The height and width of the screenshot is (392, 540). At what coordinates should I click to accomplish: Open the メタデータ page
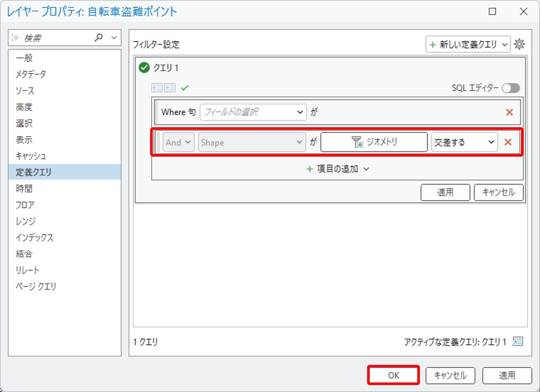(x=65, y=74)
